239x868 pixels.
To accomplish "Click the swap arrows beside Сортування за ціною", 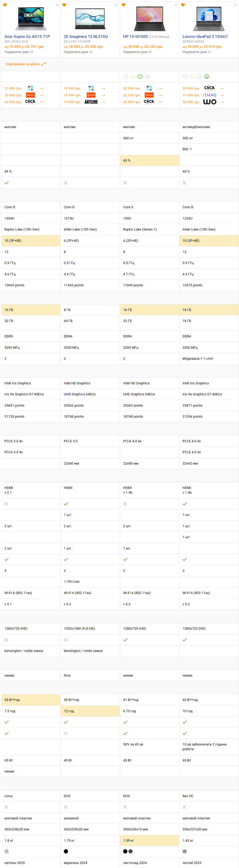I will click(44, 64).
